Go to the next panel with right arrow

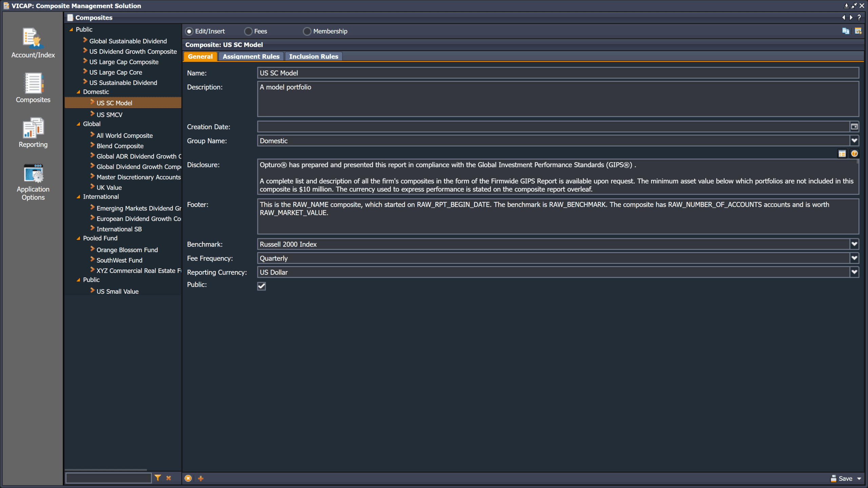pos(851,18)
